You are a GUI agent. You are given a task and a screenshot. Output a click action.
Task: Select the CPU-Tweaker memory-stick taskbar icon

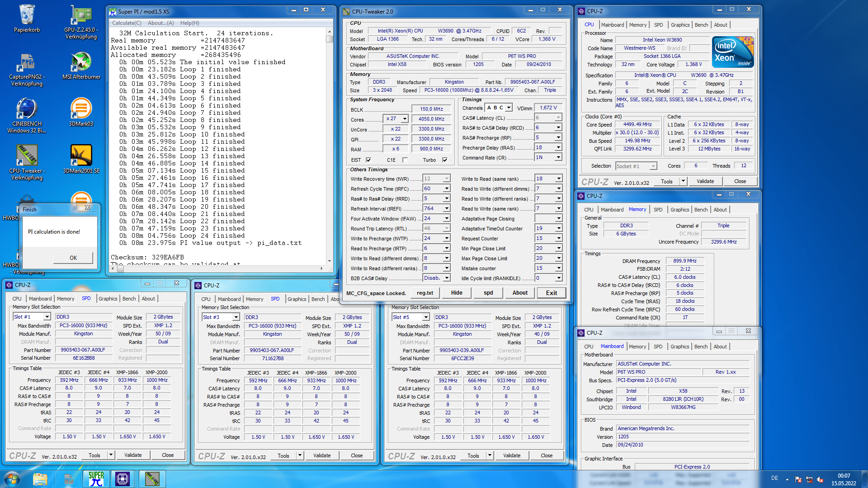(x=152, y=479)
